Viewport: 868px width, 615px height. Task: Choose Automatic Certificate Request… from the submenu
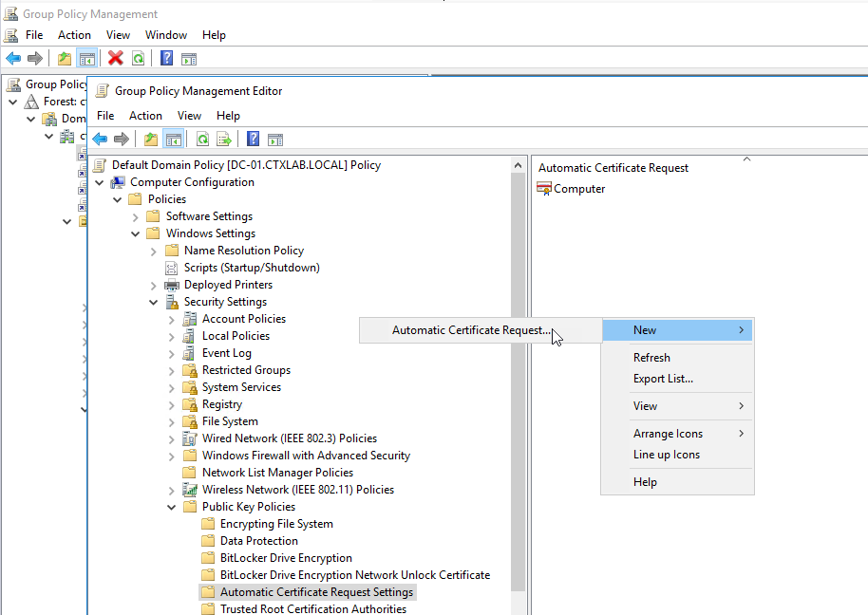click(471, 330)
